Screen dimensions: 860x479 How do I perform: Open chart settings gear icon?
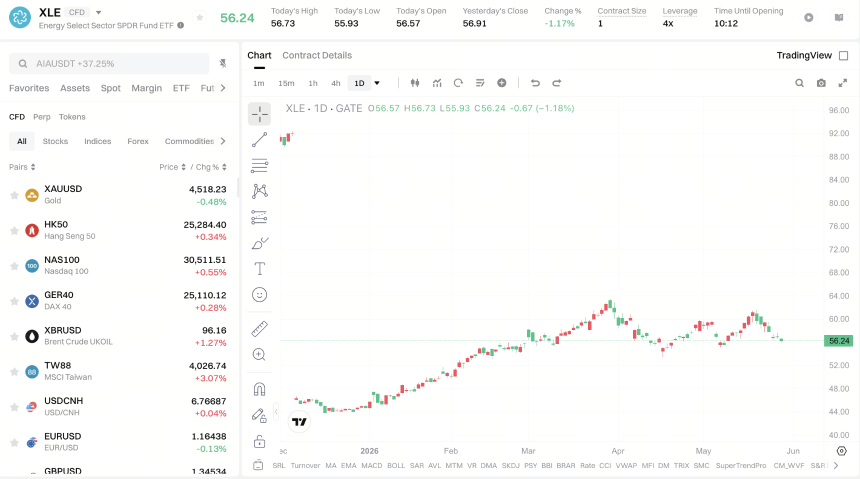point(841,451)
